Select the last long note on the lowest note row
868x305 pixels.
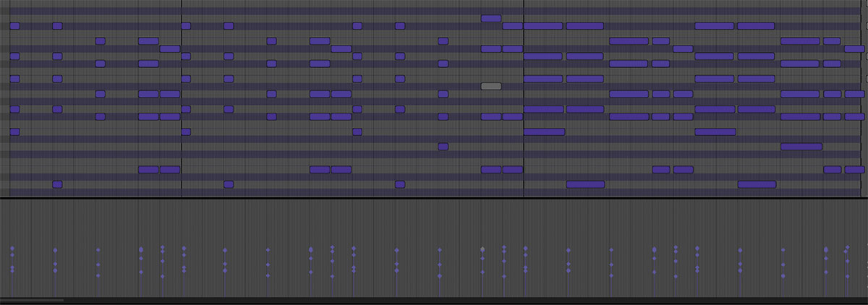[757, 184]
